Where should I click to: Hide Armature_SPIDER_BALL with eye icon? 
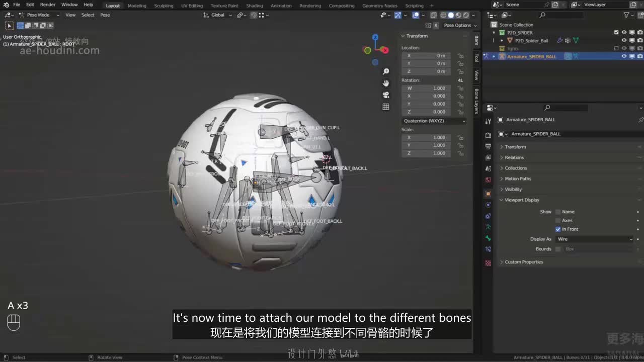click(x=624, y=56)
